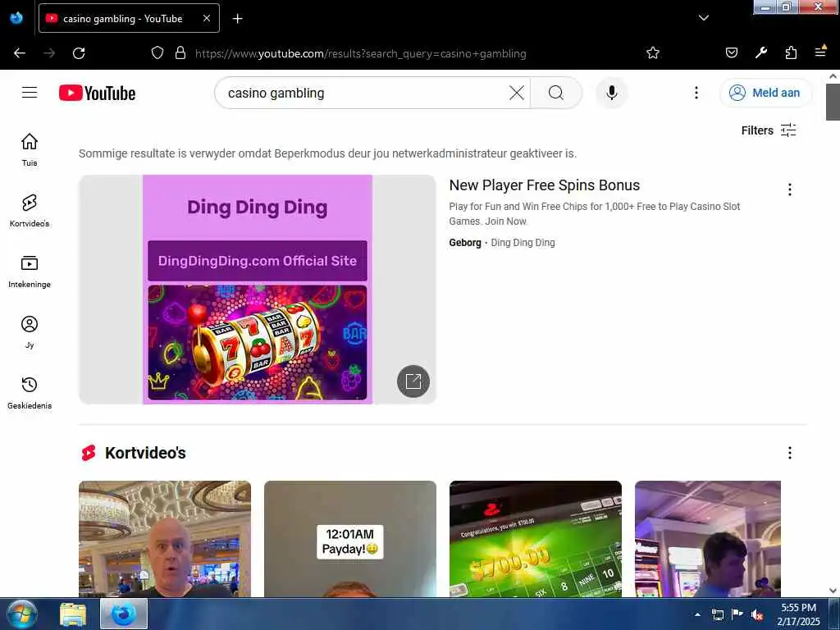Viewport: 840px width, 630px height.
Task: Open ad external link icon
Action: click(x=413, y=381)
